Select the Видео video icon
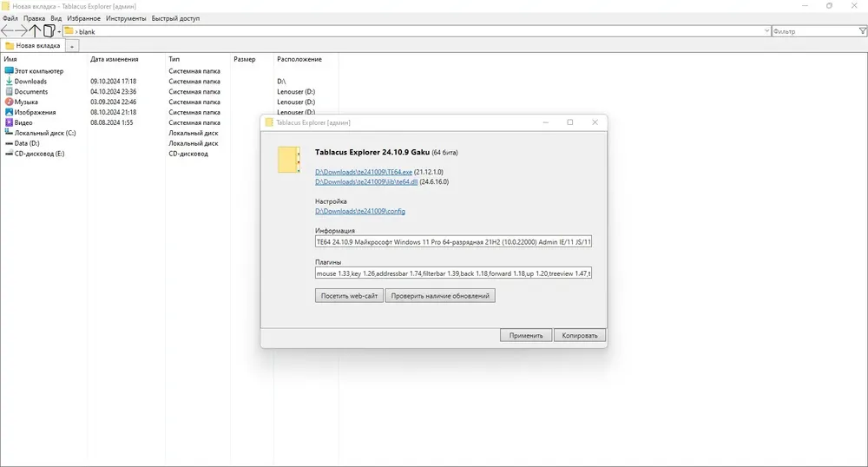Image resolution: width=868 pixels, height=467 pixels. point(9,122)
